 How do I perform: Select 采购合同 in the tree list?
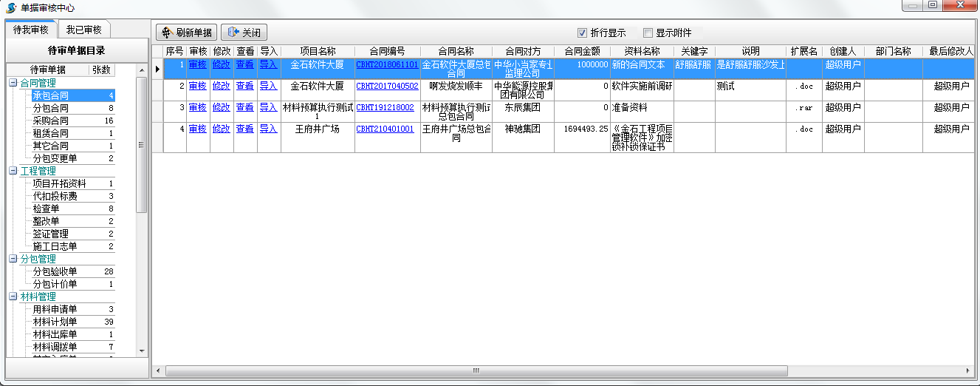coord(50,121)
